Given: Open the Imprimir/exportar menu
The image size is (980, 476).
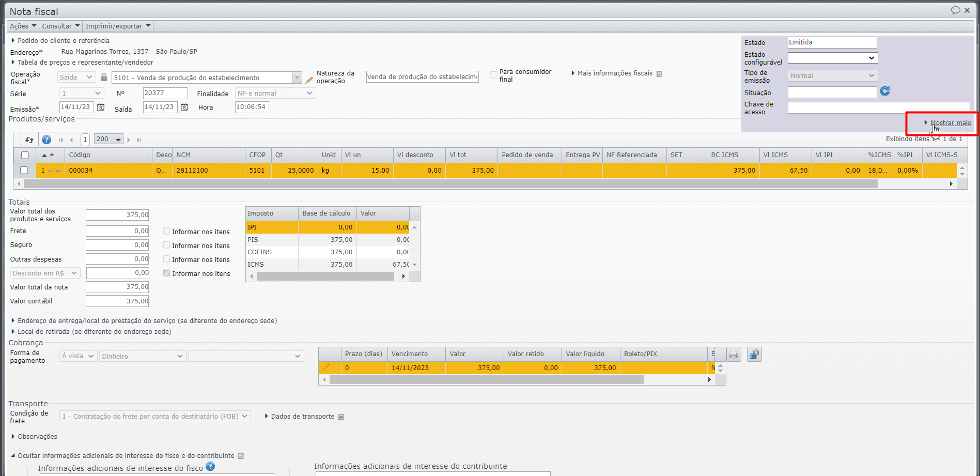Looking at the screenshot, I should 118,26.
